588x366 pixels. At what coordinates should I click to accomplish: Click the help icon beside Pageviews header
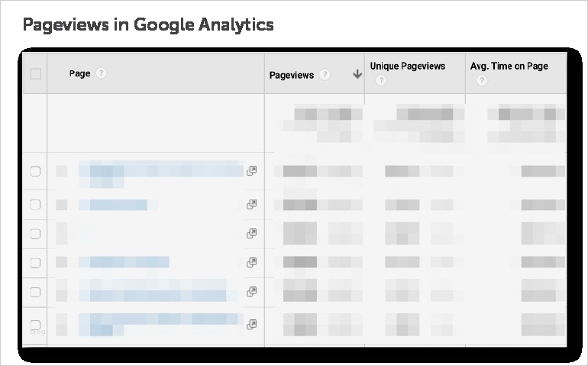(x=325, y=75)
